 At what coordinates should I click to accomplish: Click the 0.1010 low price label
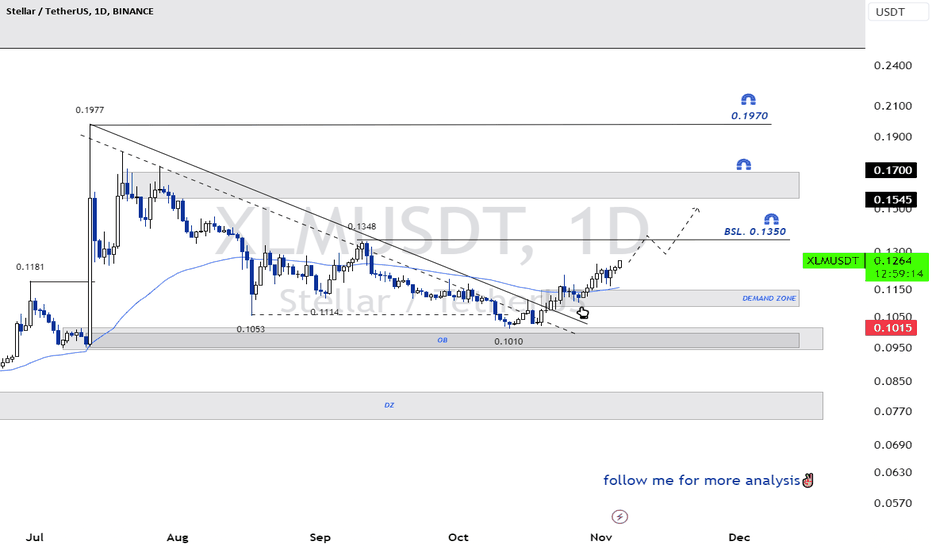click(509, 341)
